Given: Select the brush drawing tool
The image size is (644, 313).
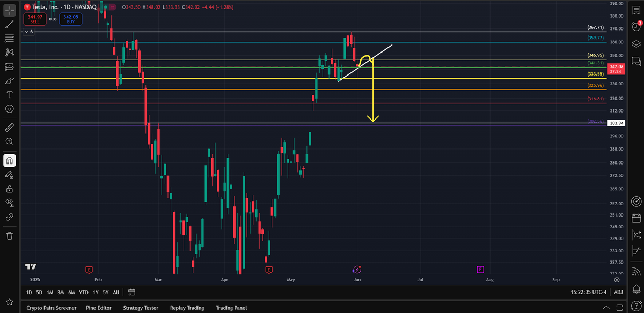Looking at the screenshot, I should 10,80.
